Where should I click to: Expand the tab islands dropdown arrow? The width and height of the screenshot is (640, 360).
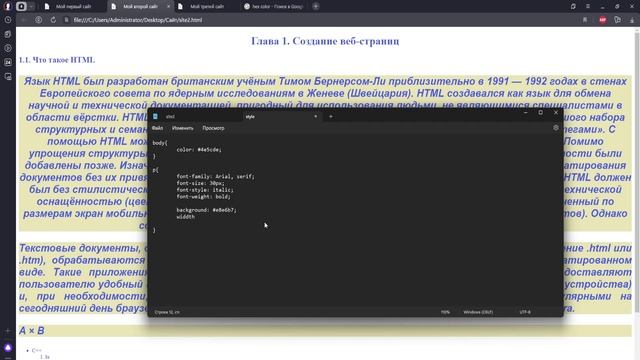(31, 7)
